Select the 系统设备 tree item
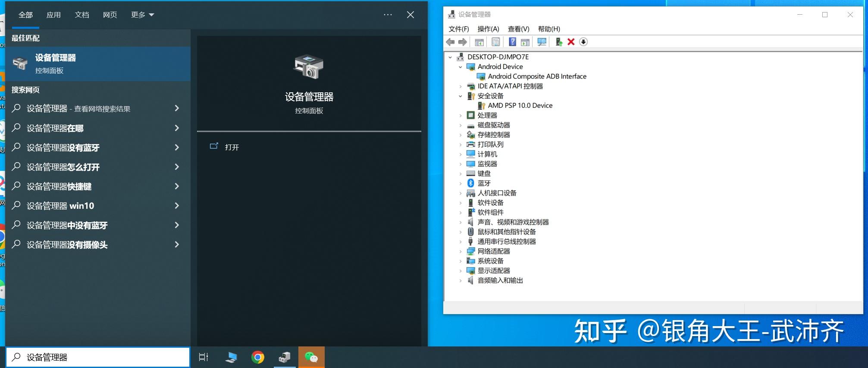Screen dimensions: 868x368 (490, 261)
